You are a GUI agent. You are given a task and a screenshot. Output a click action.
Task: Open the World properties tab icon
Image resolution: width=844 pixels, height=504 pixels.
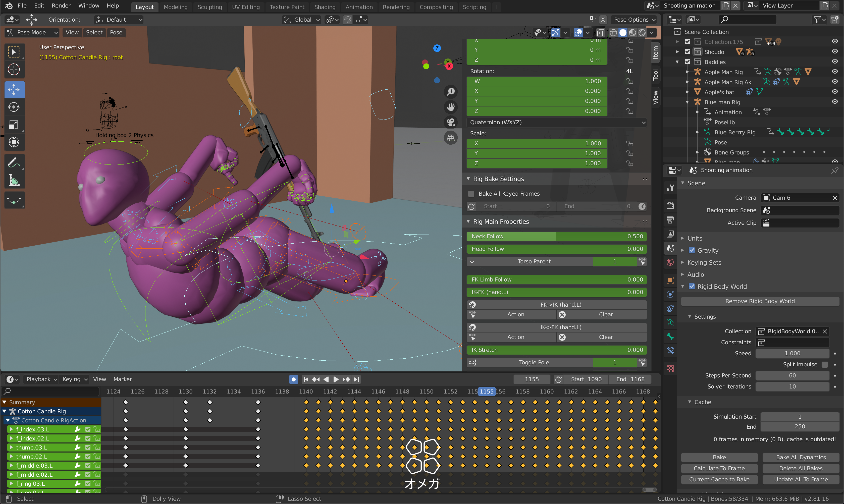(670, 262)
